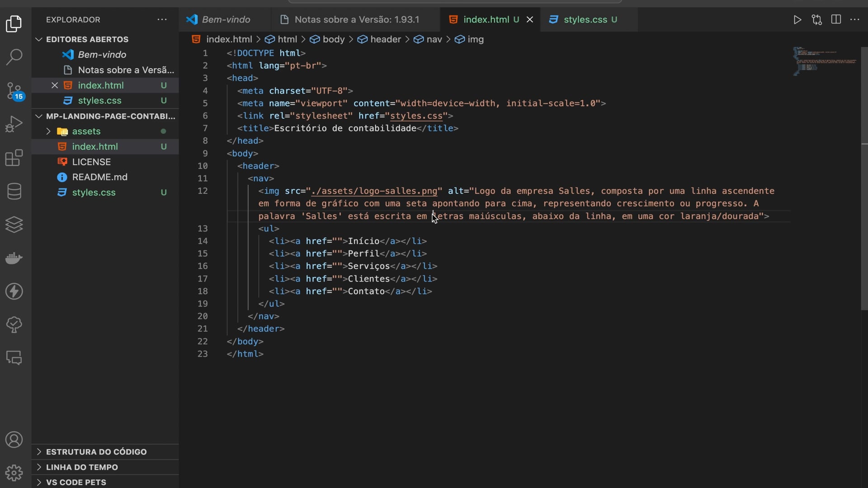Viewport: 868px width, 488px height.
Task: Open the Docker view icon
Action: coord(14,258)
